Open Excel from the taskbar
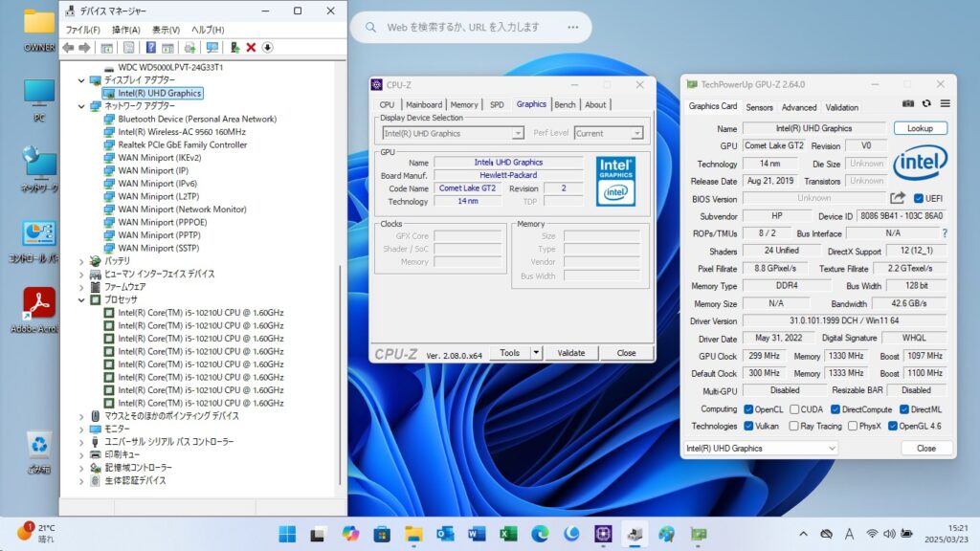The width and height of the screenshot is (980, 551). tap(508, 533)
